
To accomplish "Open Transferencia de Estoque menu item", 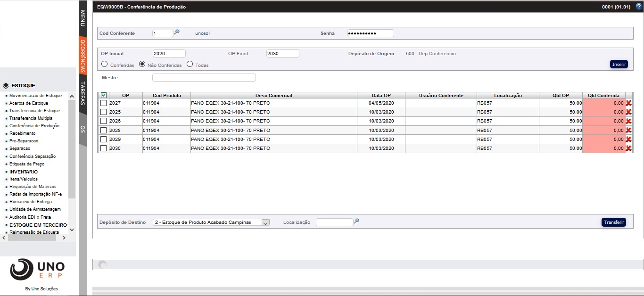I will tap(35, 111).
